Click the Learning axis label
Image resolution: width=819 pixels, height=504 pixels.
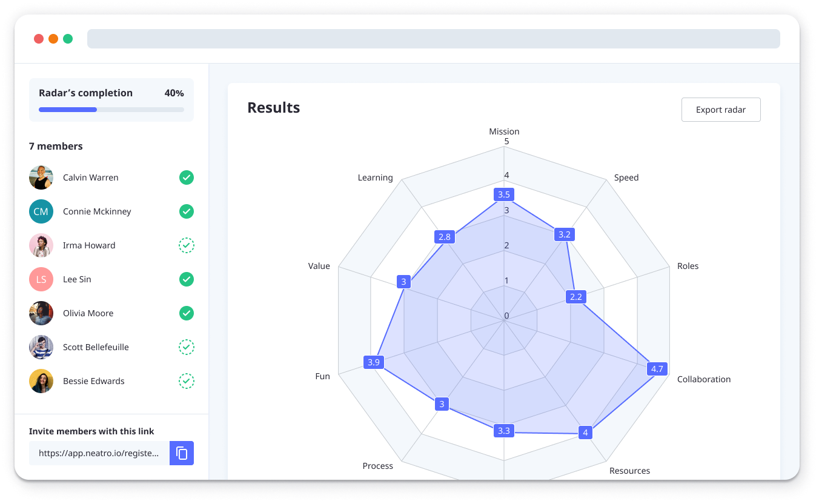(x=376, y=177)
